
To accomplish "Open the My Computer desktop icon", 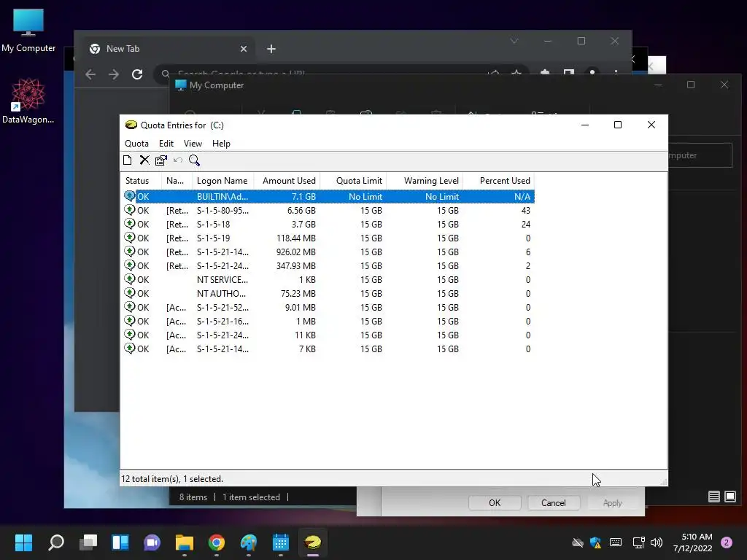I will [28, 29].
